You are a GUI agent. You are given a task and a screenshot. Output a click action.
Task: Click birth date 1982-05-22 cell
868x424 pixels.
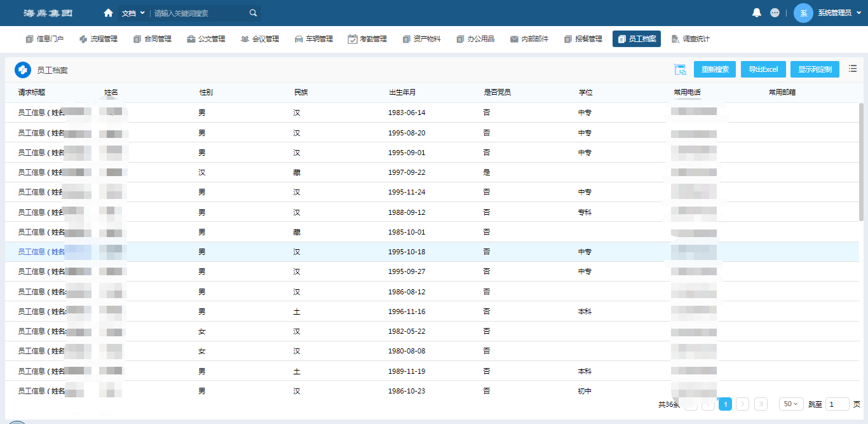pyautogui.click(x=407, y=331)
